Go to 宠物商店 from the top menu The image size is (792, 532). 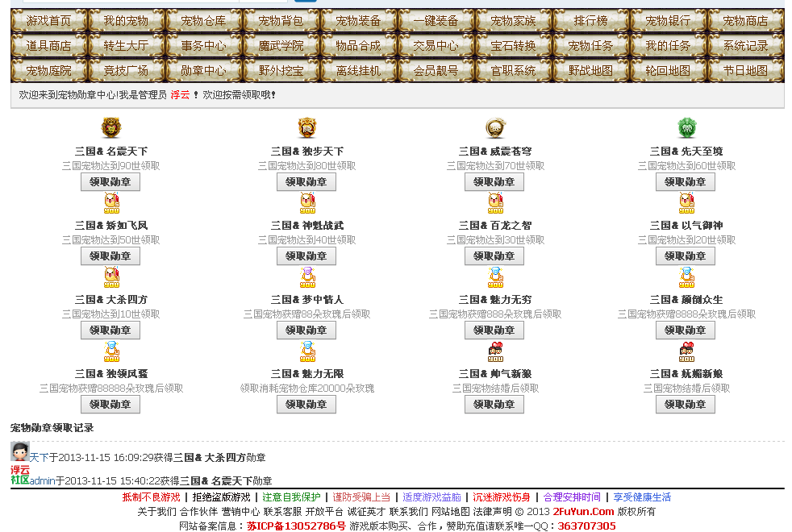tap(744, 22)
